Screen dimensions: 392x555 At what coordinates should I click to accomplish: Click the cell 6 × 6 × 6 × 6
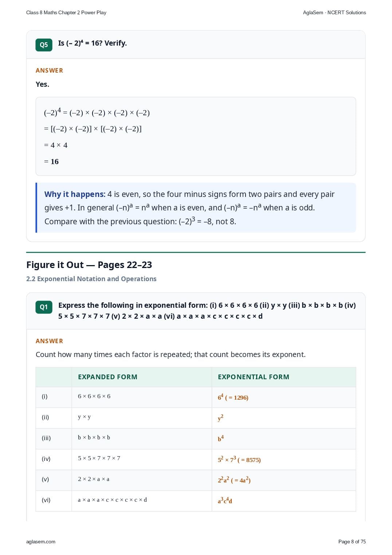point(94,396)
